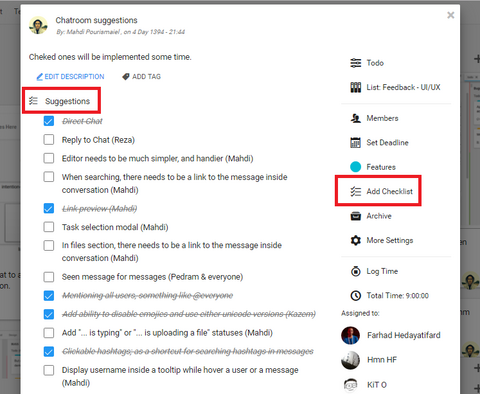Check the Reply to Chat (Reza) item
Viewport: 480px width, 394px height.
(x=49, y=139)
